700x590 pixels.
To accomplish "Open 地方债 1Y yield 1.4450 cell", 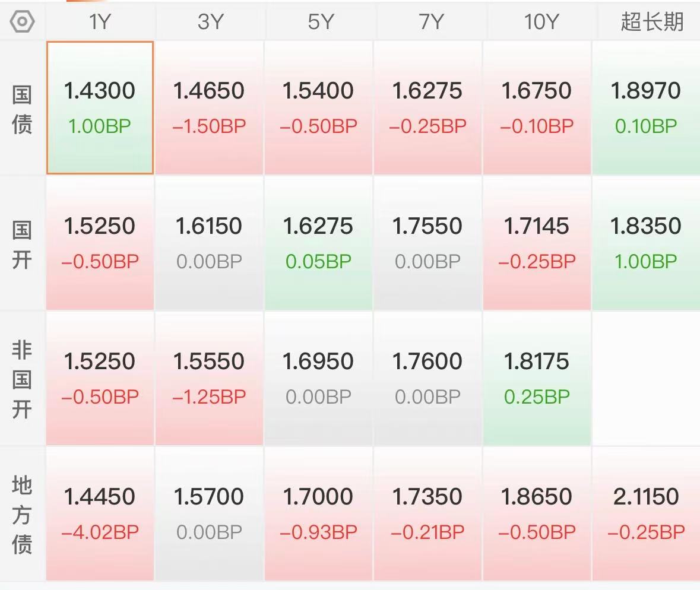I will [x=100, y=513].
